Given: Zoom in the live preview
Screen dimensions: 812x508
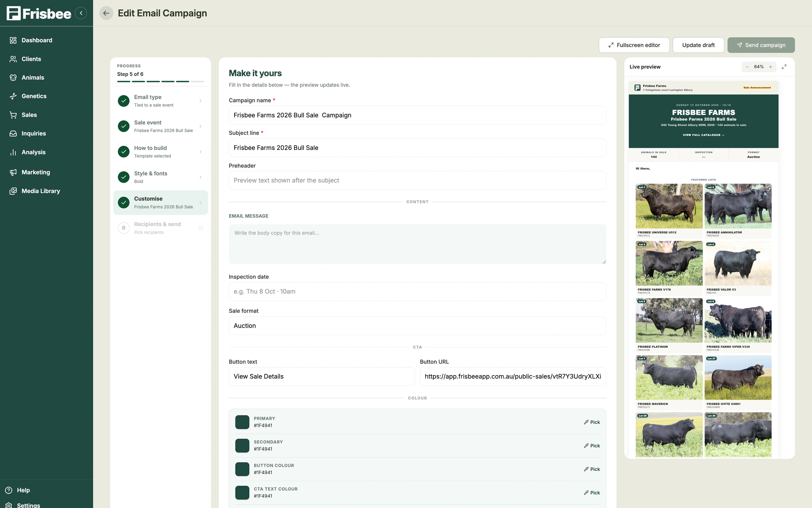Looking at the screenshot, I should pyautogui.click(x=771, y=67).
